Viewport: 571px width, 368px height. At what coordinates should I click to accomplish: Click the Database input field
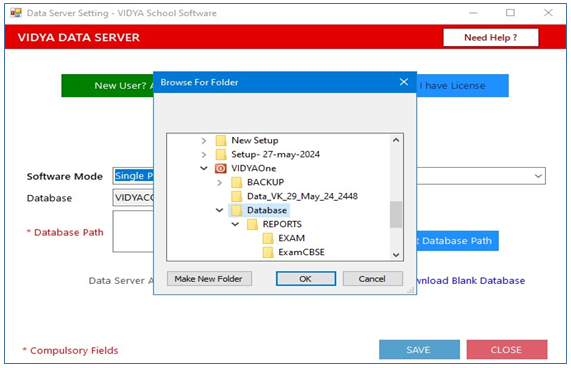[x=133, y=198]
